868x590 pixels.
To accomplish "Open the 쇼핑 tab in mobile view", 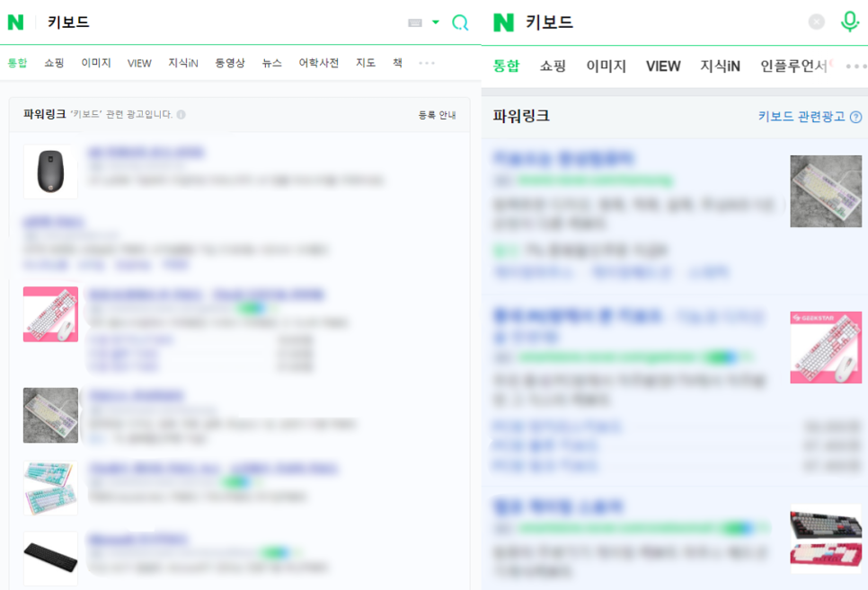I will coord(553,66).
